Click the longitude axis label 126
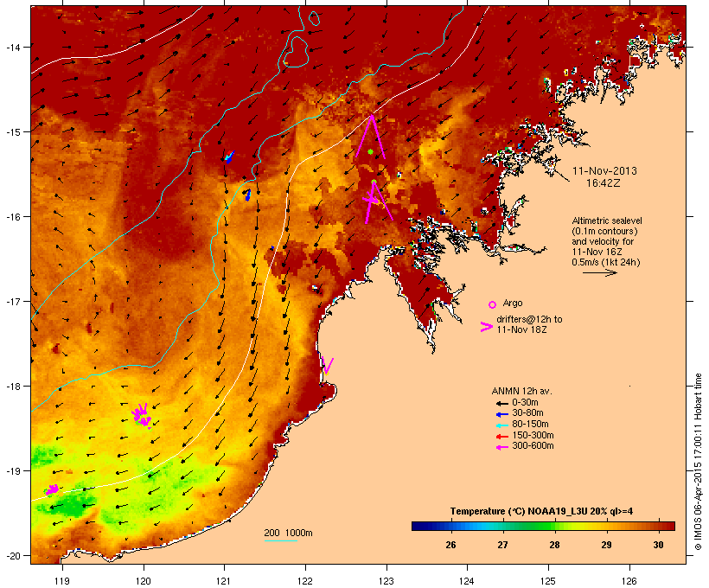 click(x=629, y=581)
